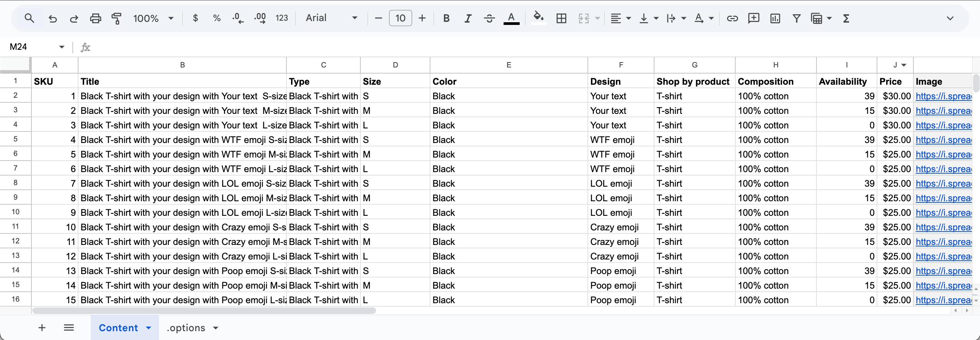The height and width of the screenshot is (340, 980).
Task: Open image link in row 2
Action: [x=944, y=96]
